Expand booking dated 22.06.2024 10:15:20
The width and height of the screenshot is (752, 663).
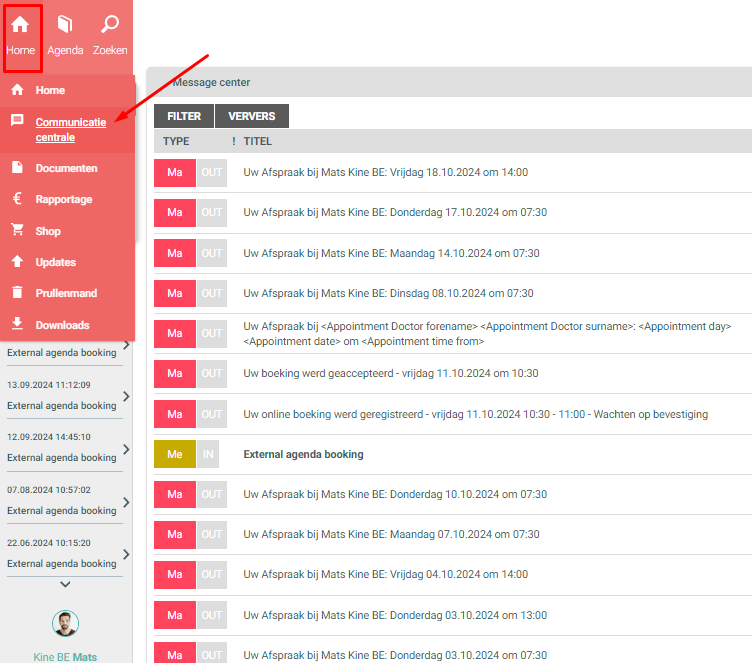click(x=126, y=555)
